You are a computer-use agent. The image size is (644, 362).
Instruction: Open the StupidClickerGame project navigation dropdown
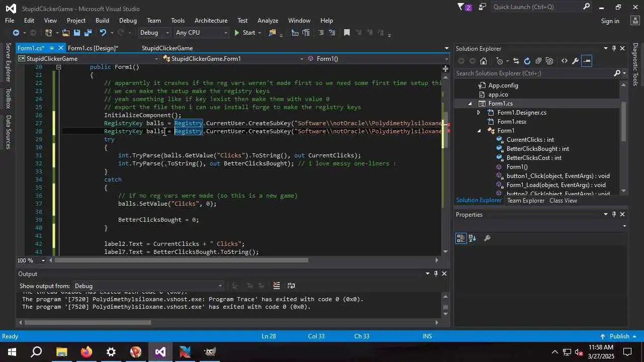point(88,59)
